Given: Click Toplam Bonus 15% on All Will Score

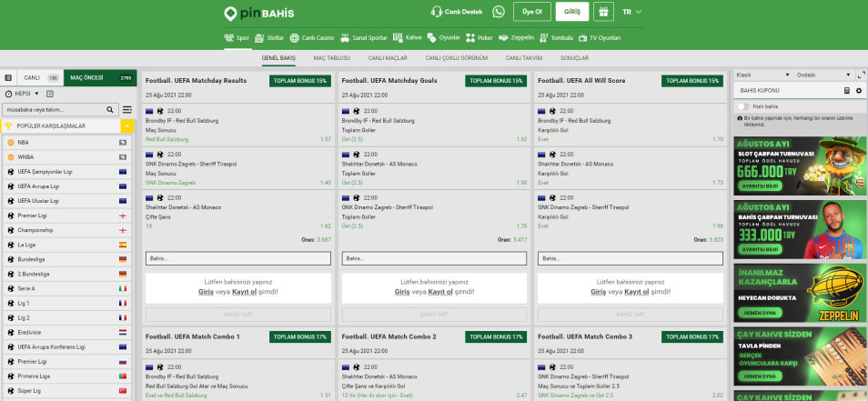Looking at the screenshot, I should tap(692, 81).
